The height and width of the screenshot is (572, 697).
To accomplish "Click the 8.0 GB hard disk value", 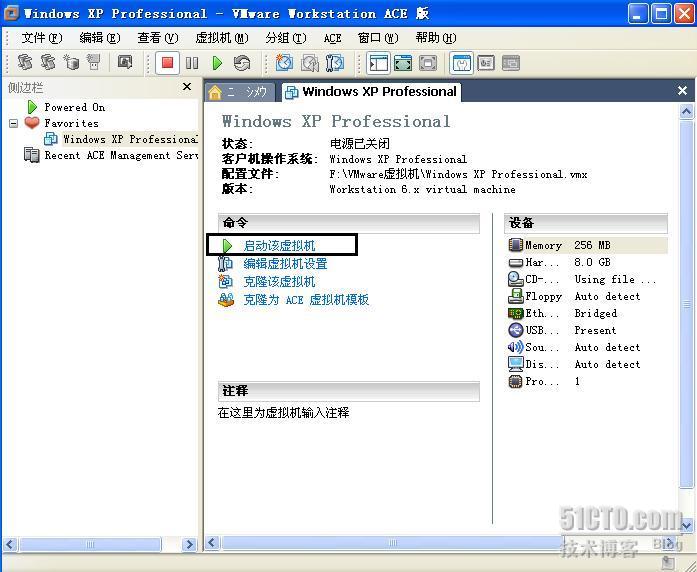I will 592,262.
